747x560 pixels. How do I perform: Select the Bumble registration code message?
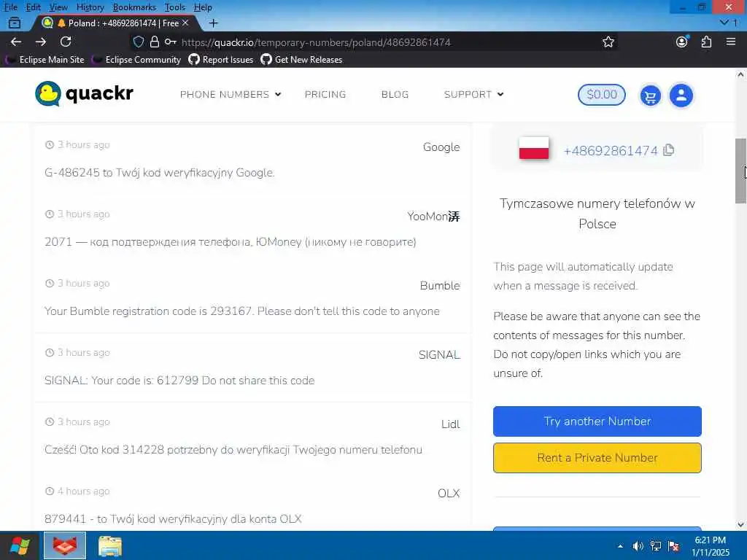(242, 311)
